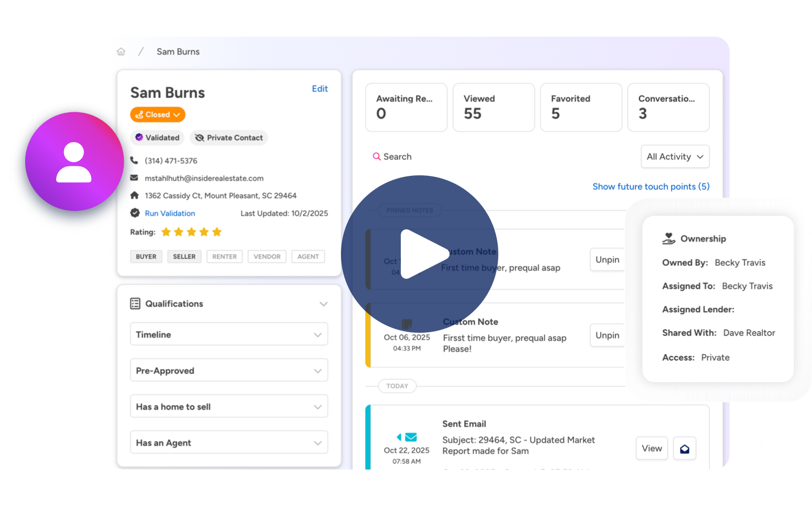
Task: Click the email envelope icon in contact card
Action: click(134, 178)
